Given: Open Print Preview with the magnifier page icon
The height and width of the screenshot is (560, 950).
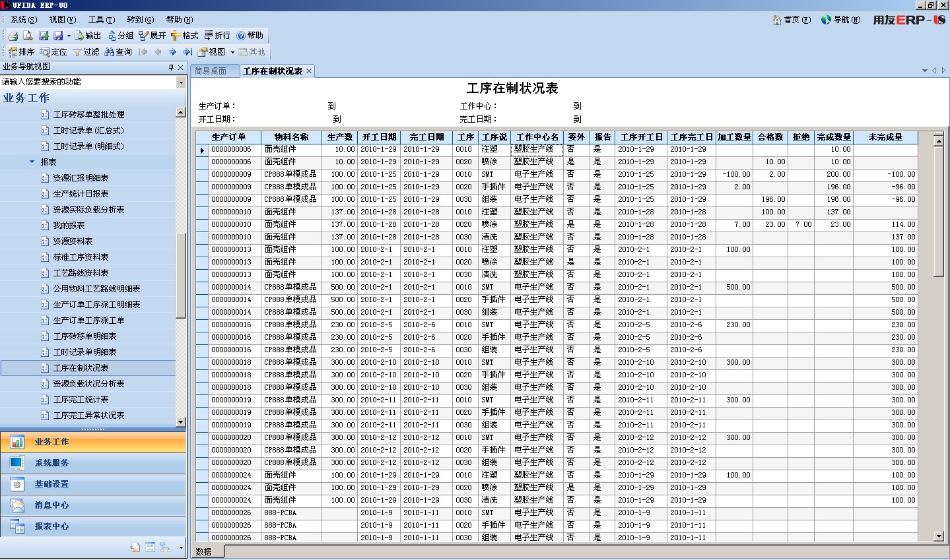Looking at the screenshot, I should (28, 36).
